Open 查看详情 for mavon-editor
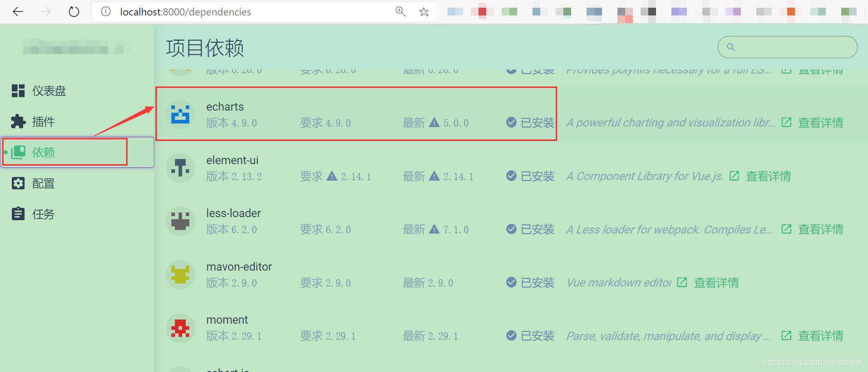This screenshot has height=372, width=868. click(716, 283)
